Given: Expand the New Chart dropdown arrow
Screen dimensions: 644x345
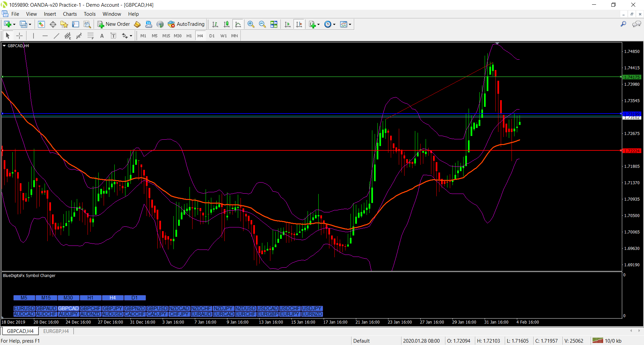Looking at the screenshot, I should pos(14,24).
